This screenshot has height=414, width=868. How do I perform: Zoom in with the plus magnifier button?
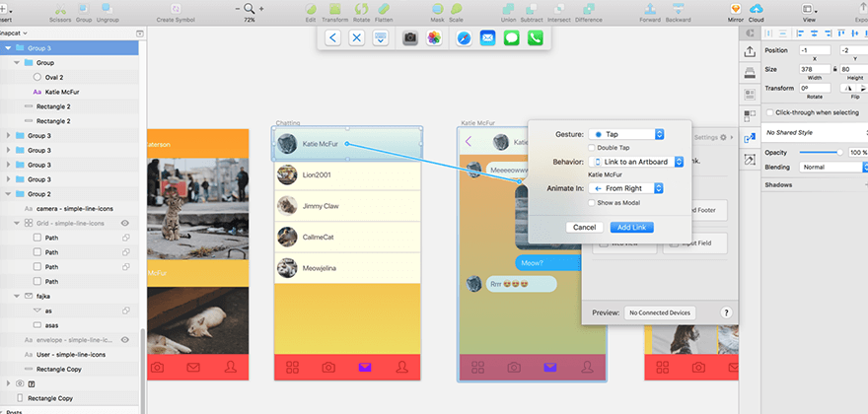tap(261, 9)
